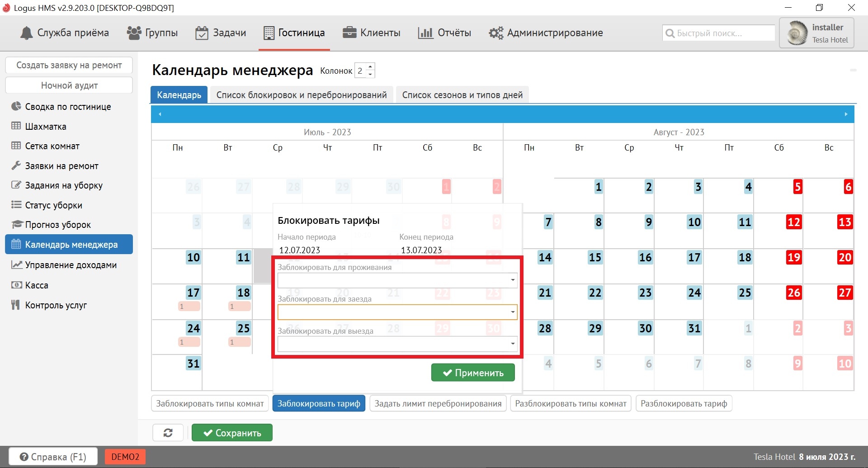Switch to Список блокировок и перебронирований tab
The height and width of the screenshot is (468, 868).
pos(302,95)
